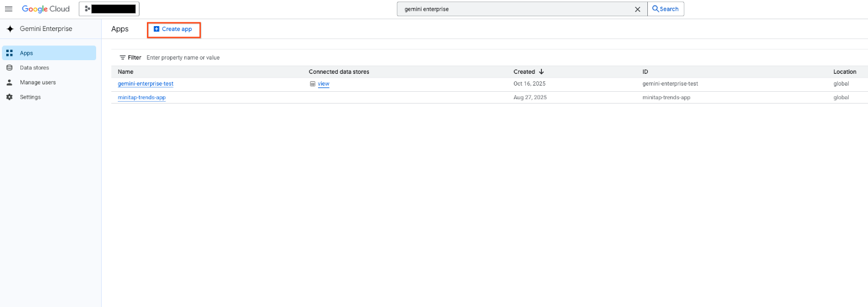Open the hamburger navigation menu
The height and width of the screenshot is (307, 868).
tap(9, 9)
